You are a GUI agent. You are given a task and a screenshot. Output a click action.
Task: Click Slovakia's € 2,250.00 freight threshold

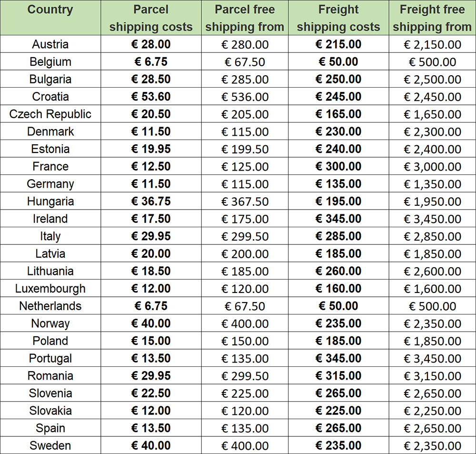[432, 411]
